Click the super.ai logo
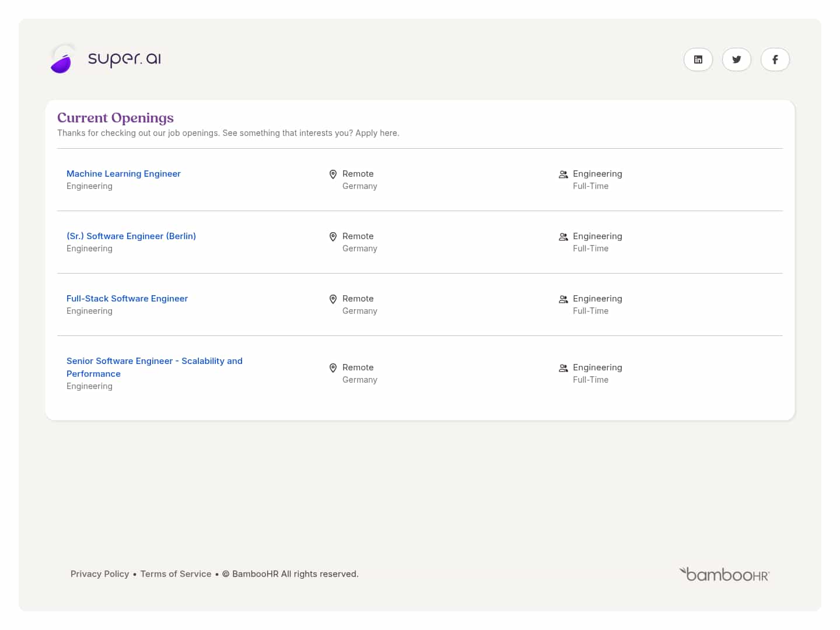The width and height of the screenshot is (840, 630). pos(106,59)
